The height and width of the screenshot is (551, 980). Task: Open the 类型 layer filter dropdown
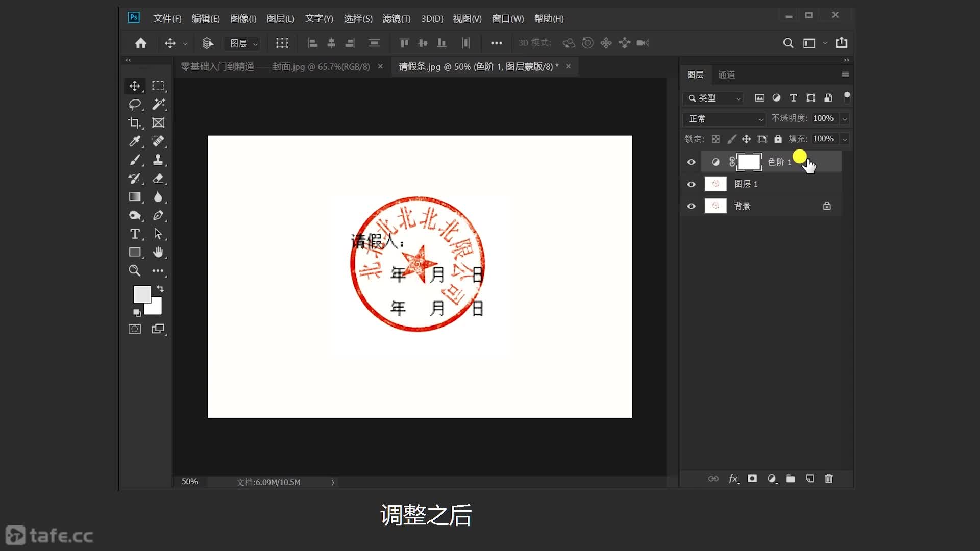(x=714, y=98)
